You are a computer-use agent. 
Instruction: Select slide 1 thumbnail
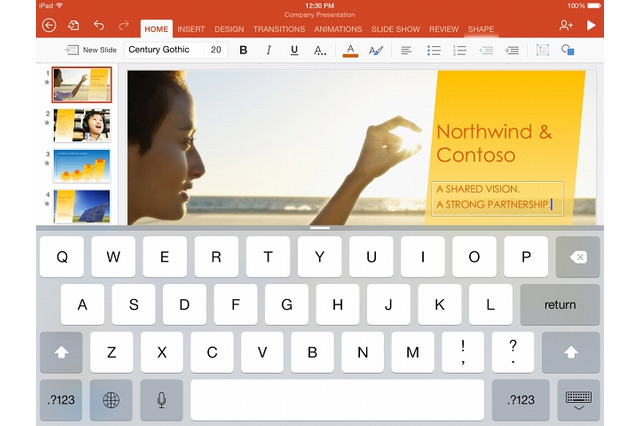82,85
